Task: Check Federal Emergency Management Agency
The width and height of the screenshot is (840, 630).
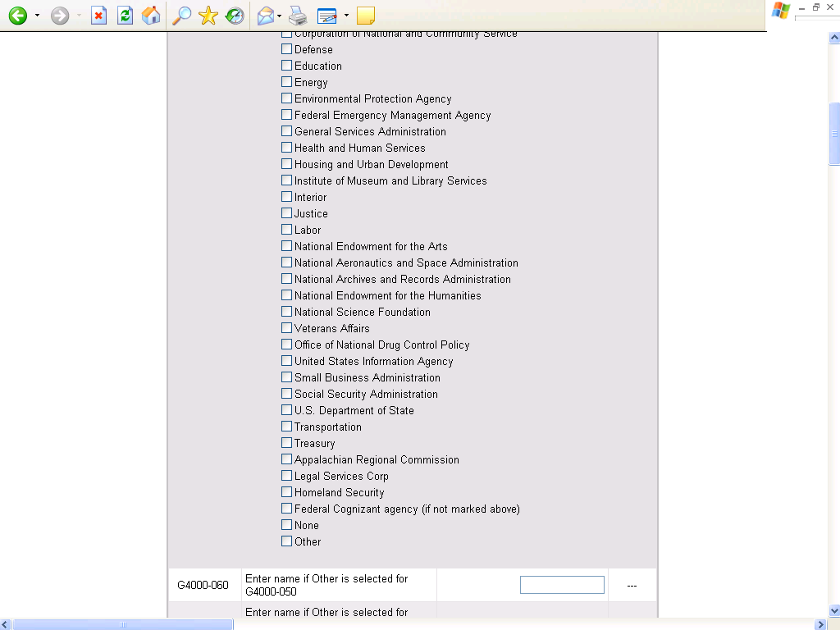Action: [x=286, y=115]
